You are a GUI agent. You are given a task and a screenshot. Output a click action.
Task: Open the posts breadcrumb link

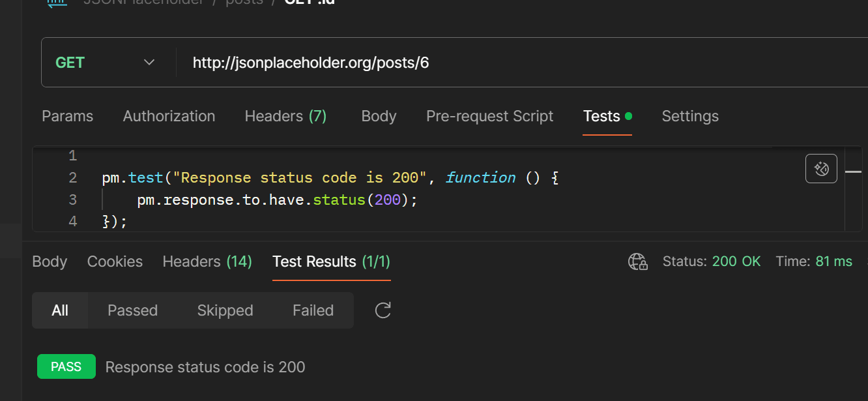[x=244, y=3]
